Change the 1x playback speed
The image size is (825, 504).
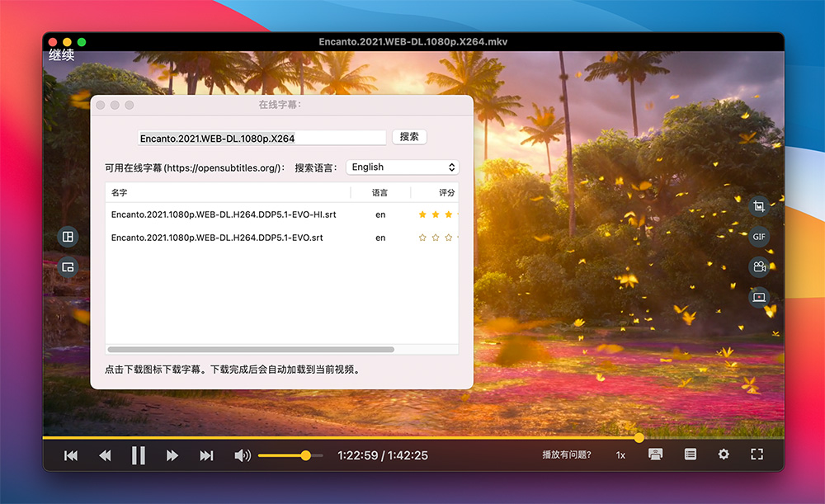pyautogui.click(x=621, y=455)
